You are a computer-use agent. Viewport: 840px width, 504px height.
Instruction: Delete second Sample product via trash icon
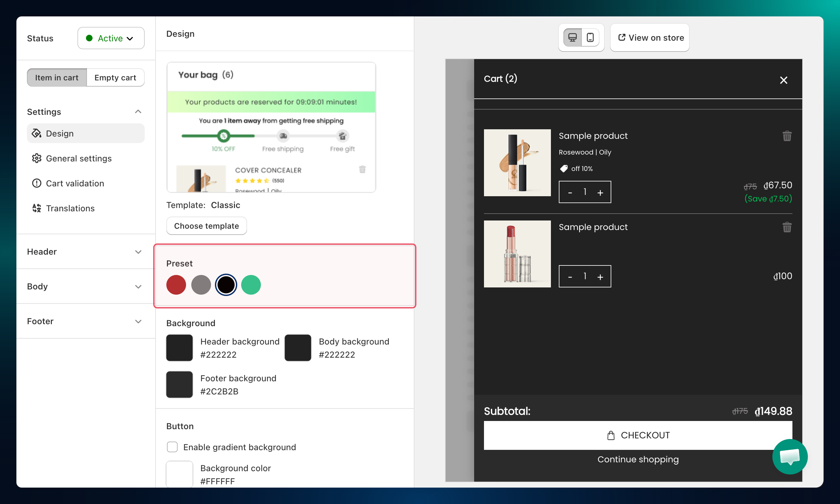pos(787,227)
